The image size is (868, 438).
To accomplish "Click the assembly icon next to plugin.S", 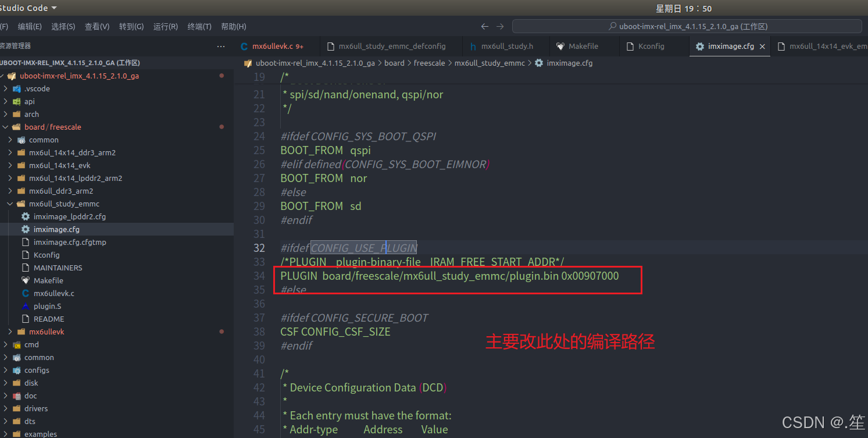I will point(25,306).
